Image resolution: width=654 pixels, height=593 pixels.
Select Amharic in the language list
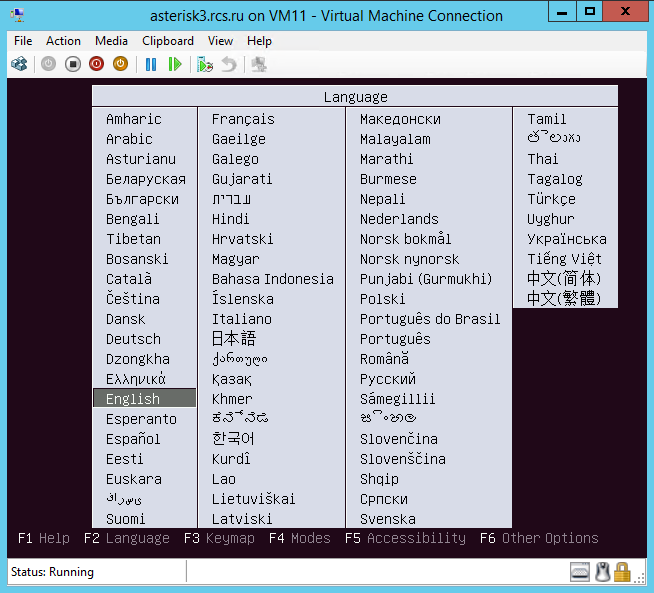tap(134, 119)
